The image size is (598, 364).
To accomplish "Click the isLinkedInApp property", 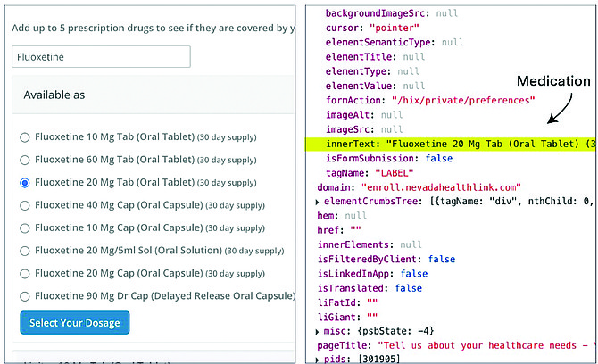I will (372, 274).
